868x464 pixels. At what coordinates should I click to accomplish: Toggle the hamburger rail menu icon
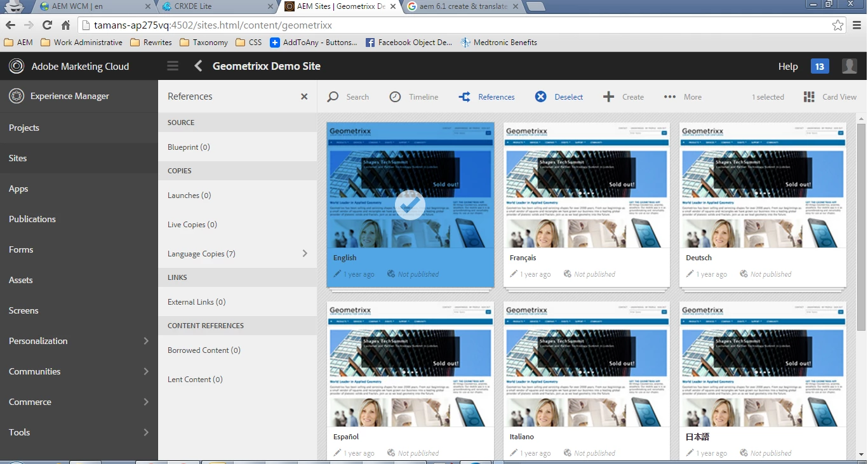click(x=173, y=66)
